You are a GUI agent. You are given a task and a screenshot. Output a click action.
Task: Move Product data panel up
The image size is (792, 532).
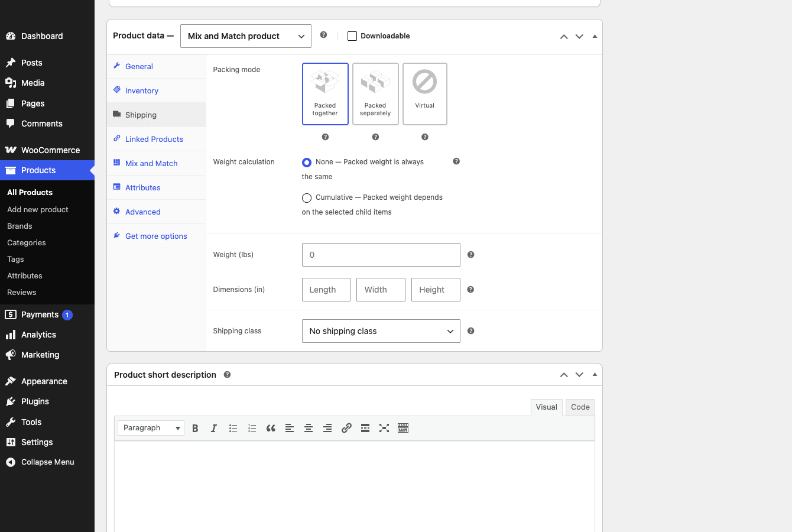(564, 37)
